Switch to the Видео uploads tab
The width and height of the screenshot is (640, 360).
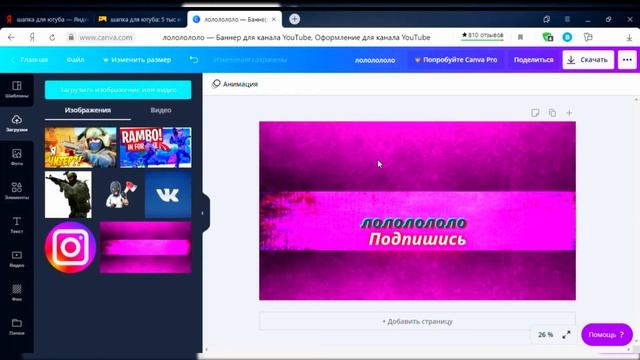click(161, 110)
